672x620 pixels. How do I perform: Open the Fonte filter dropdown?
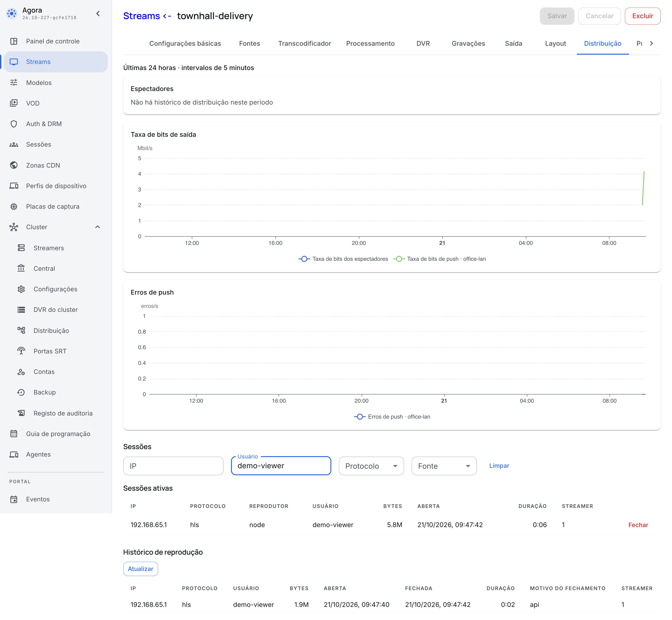444,466
